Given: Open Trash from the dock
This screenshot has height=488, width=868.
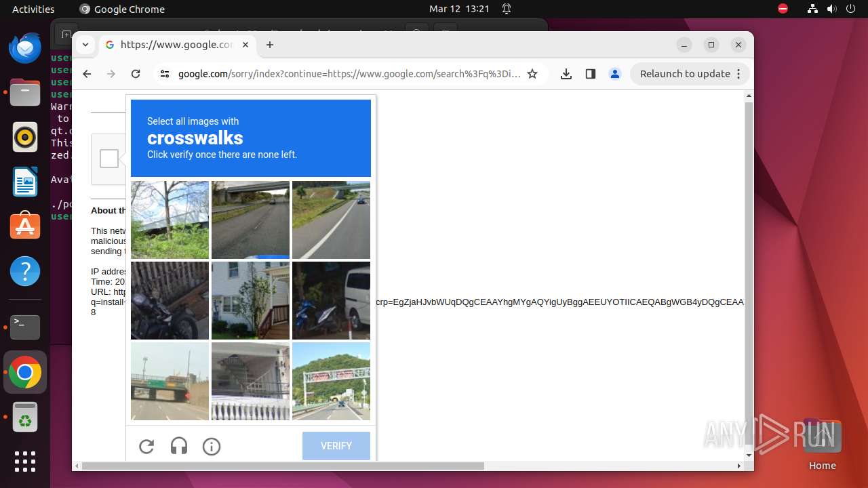Looking at the screenshot, I should (25, 417).
